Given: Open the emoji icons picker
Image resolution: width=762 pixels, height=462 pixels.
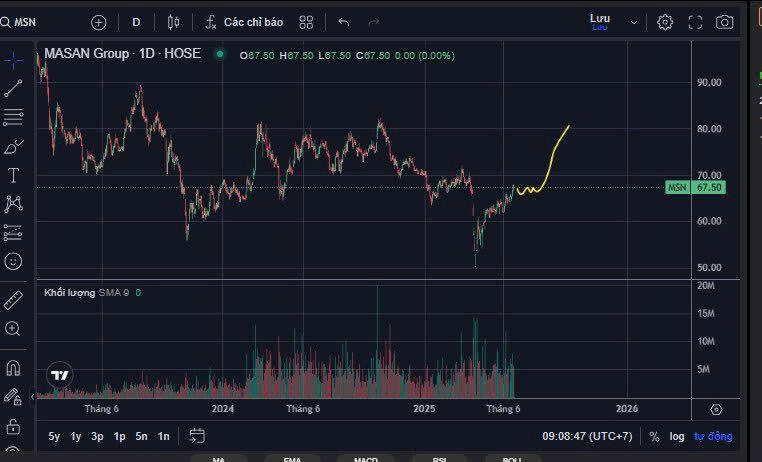Looking at the screenshot, I should pos(13,261).
